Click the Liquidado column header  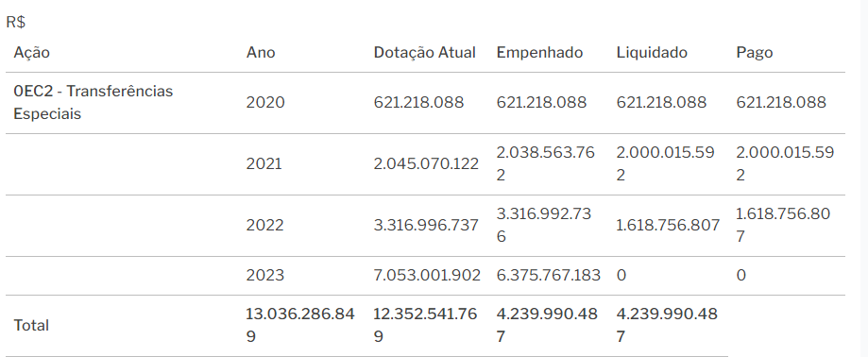point(652,53)
